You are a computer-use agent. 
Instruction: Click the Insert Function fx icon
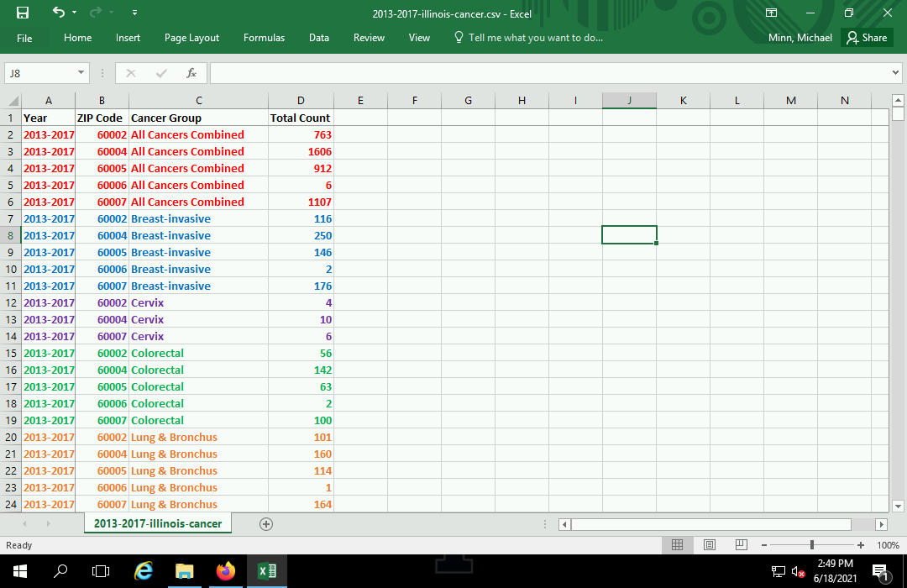click(191, 73)
